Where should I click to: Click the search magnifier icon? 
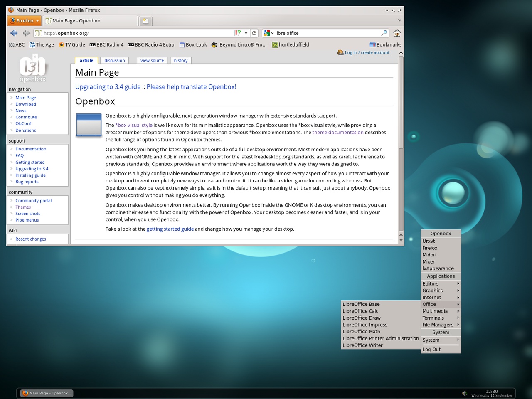(384, 33)
